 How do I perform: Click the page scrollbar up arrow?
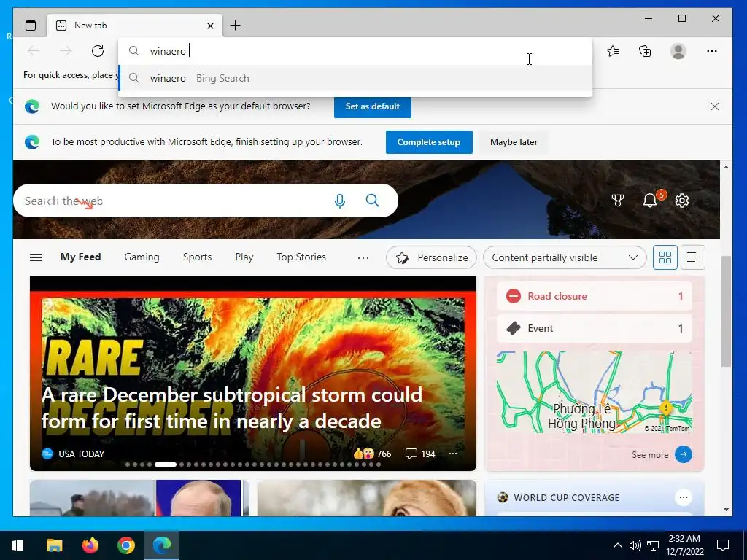726,167
